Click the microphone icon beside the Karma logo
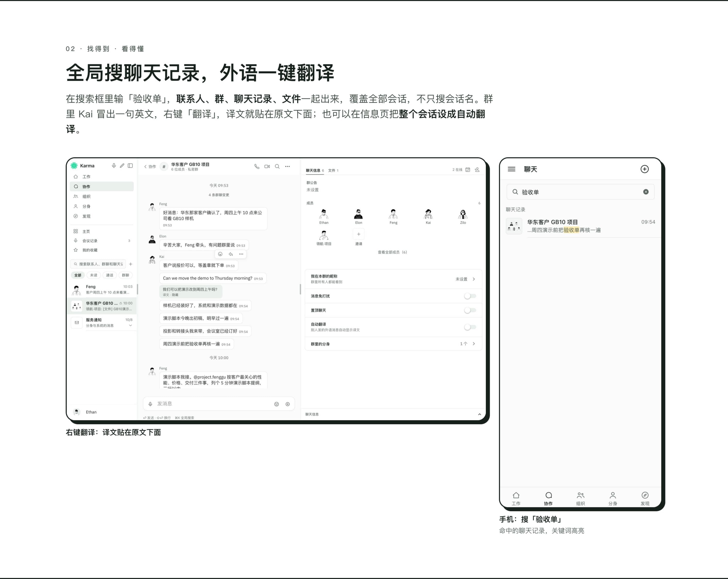 tap(114, 166)
